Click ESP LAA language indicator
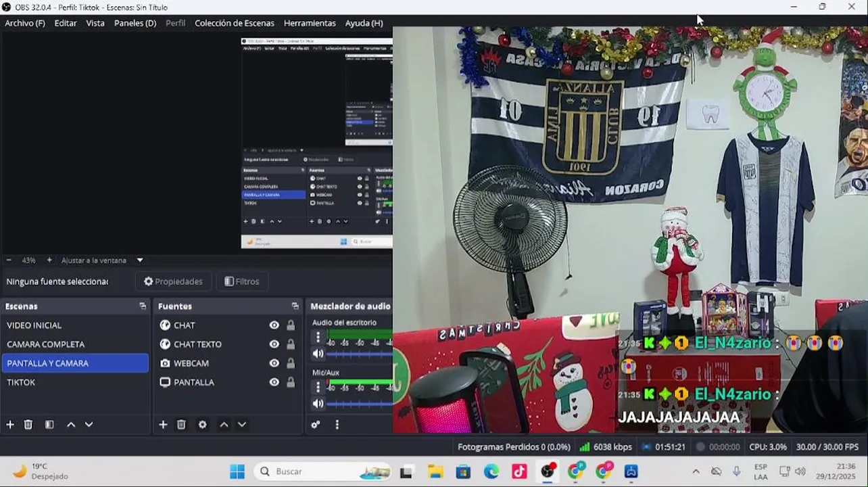 pyautogui.click(x=761, y=471)
